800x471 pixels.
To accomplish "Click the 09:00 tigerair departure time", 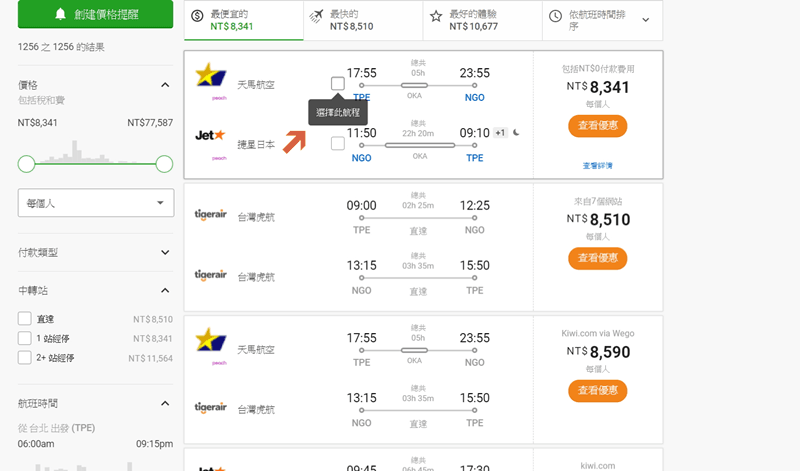I will 361,206.
